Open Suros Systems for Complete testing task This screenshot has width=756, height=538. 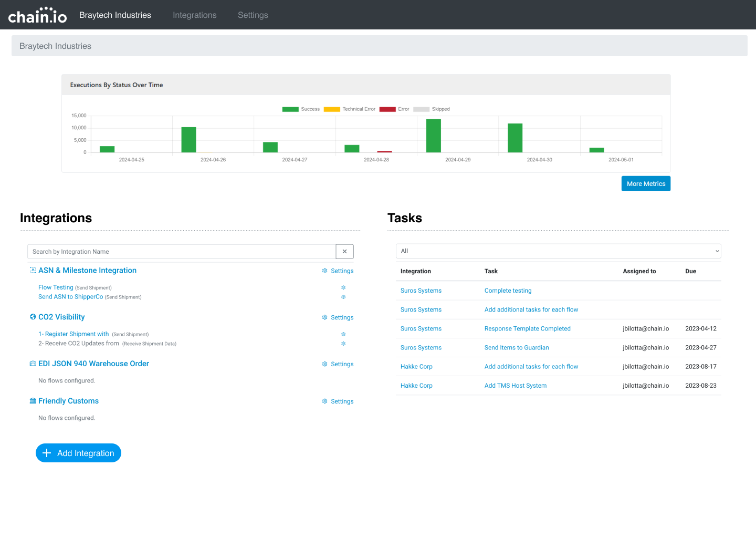[421, 291]
